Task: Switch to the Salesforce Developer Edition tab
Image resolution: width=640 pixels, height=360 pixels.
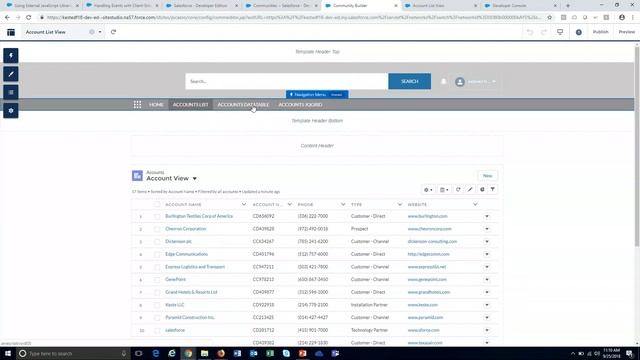Action: pos(200,6)
